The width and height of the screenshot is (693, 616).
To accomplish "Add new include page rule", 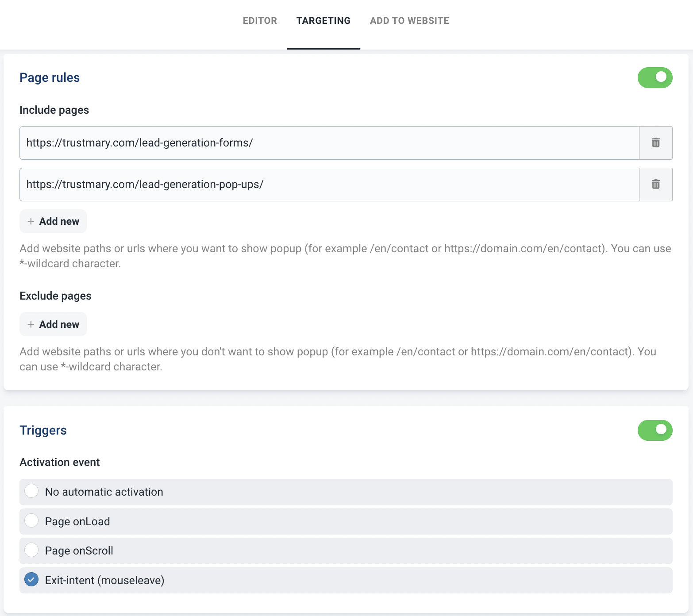I will (54, 221).
